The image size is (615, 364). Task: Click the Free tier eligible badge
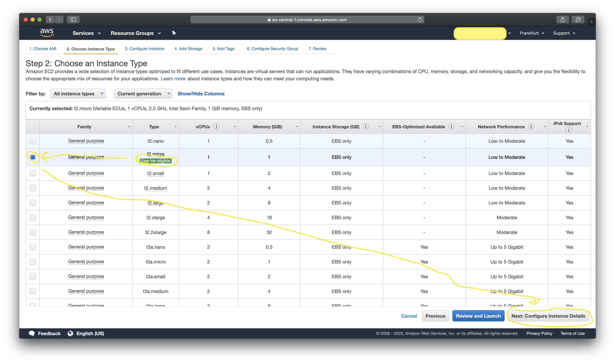point(155,161)
